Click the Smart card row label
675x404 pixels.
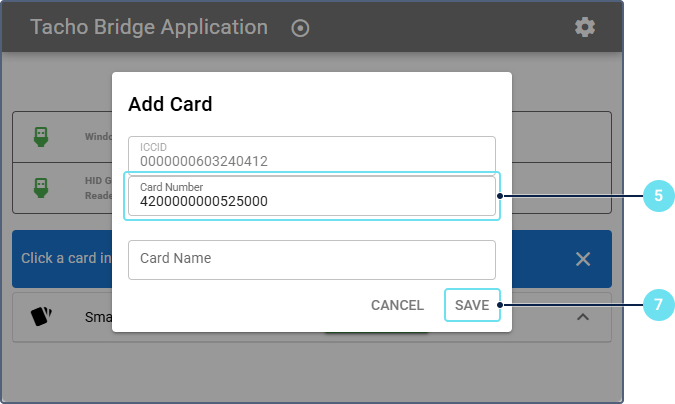coord(97,317)
